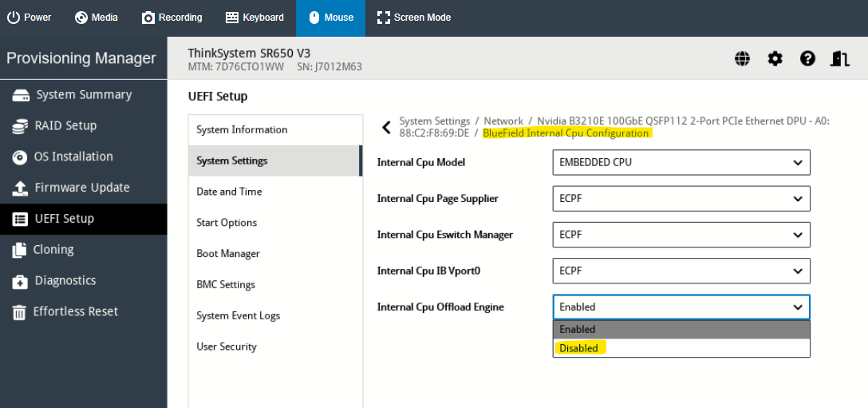
Task: Click Nvidia B3210E DPU breadcrumb link
Action: pyautogui.click(x=614, y=127)
